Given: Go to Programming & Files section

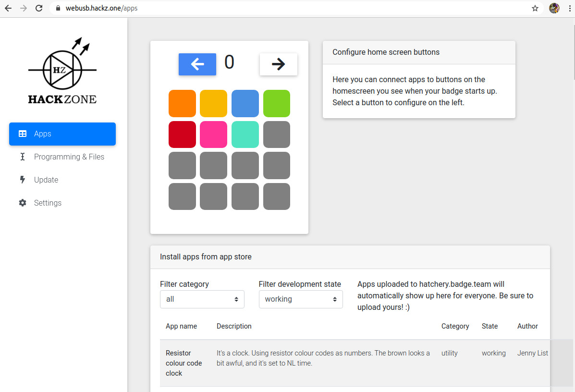Looking at the screenshot, I should [x=69, y=157].
